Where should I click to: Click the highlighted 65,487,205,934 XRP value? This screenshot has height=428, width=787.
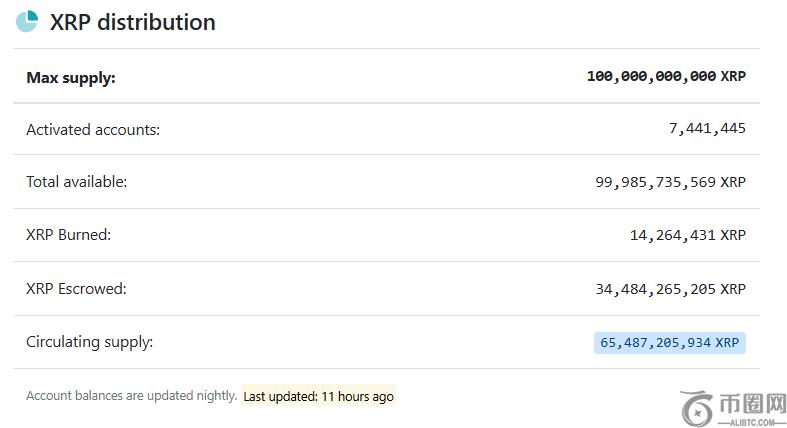click(x=670, y=342)
